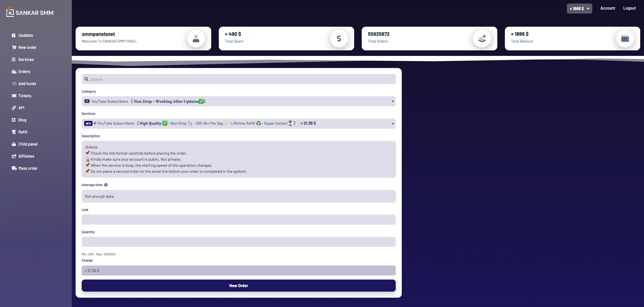The width and height of the screenshot is (644, 307).
Task: Open the Child panel menu item
Action: [x=28, y=144]
